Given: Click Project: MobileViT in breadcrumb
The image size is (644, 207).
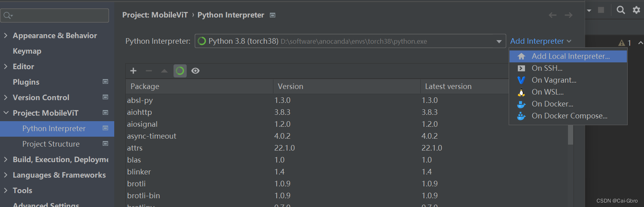Looking at the screenshot, I should tap(155, 15).
